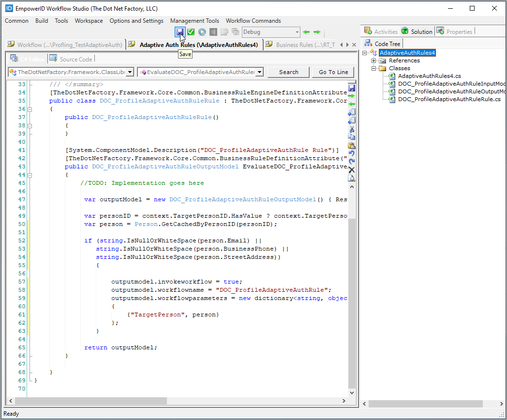Click the scissors Cut icon in editor sidebar
Screen dimensions: 507x420
pyautogui.click(x=352, y=129)
